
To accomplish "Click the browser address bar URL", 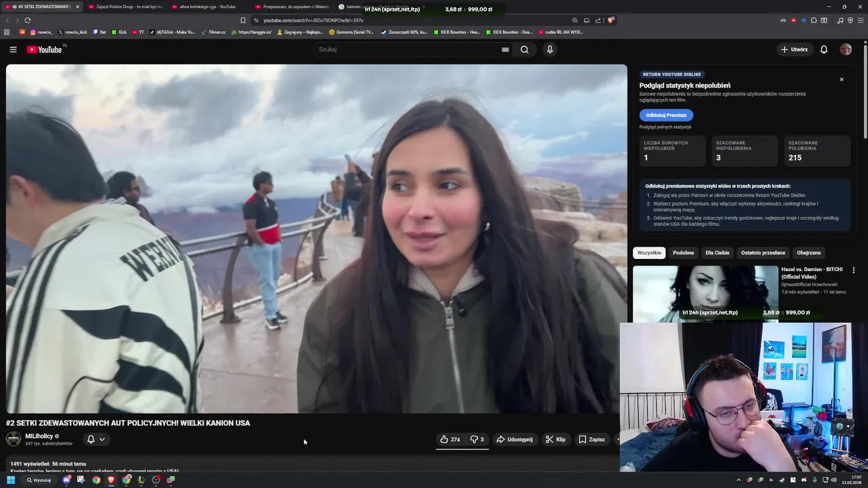I will click(313, 20).
